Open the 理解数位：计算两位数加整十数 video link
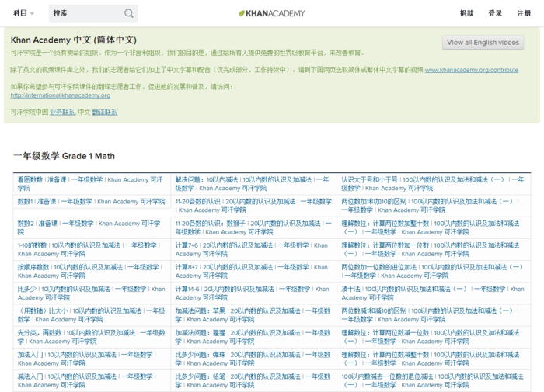 [431, 227]
